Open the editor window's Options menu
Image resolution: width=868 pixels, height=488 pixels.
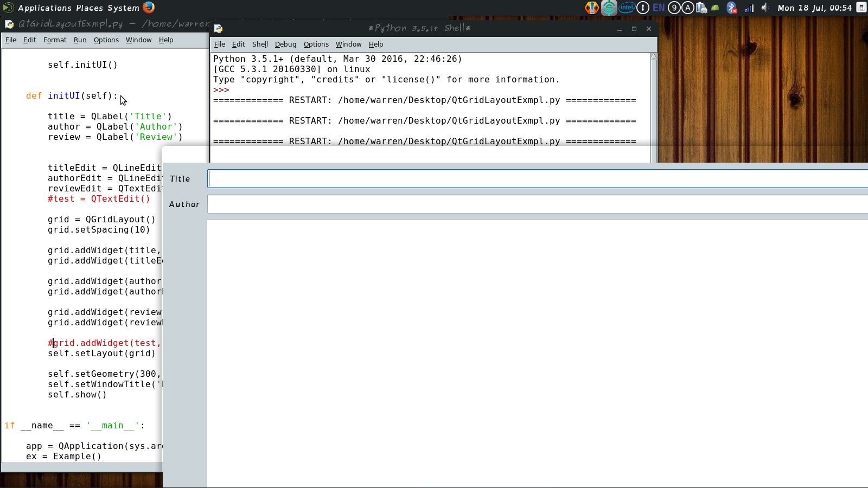[x=106, y=40]
